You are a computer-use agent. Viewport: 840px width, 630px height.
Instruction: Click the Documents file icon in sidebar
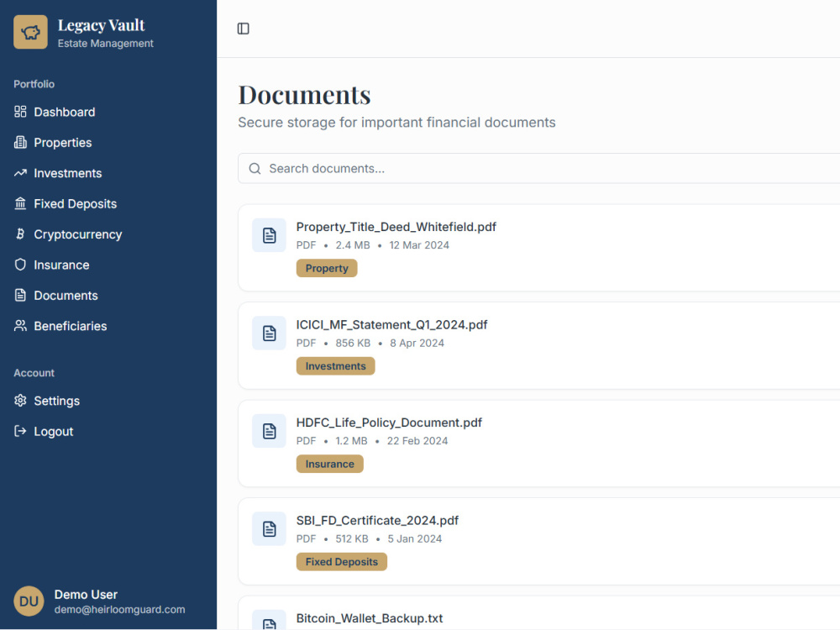coord(20,295)
